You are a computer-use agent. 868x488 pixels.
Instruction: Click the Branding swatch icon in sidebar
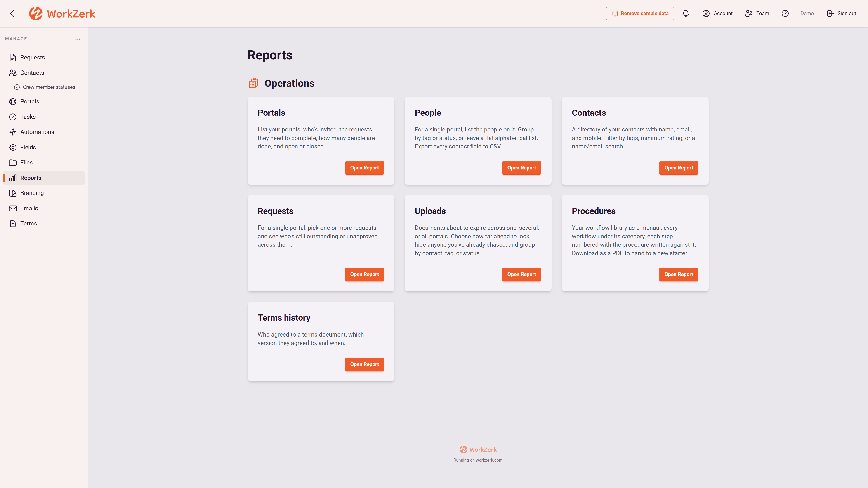pyautogui.click(x=13, y=193)
